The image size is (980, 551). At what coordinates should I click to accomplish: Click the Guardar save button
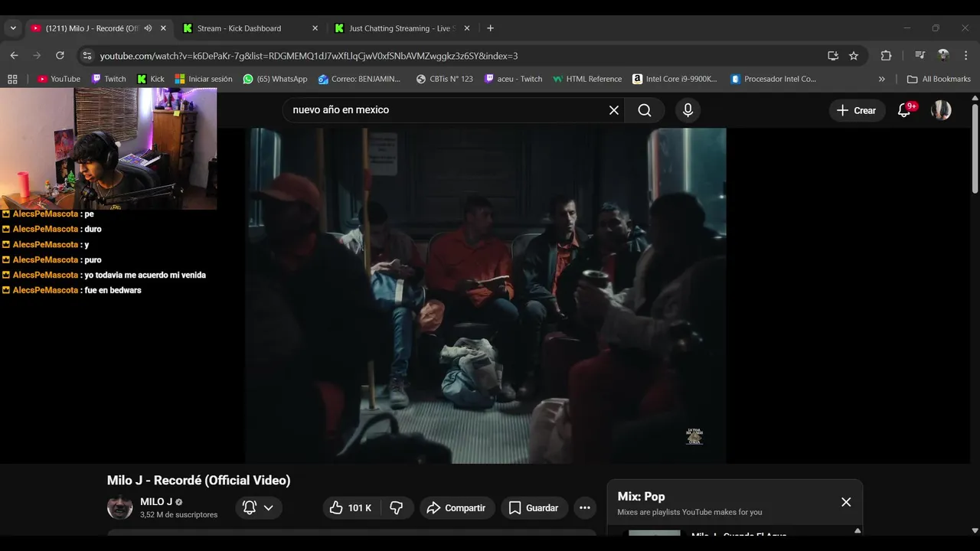[x=534, y=507]
